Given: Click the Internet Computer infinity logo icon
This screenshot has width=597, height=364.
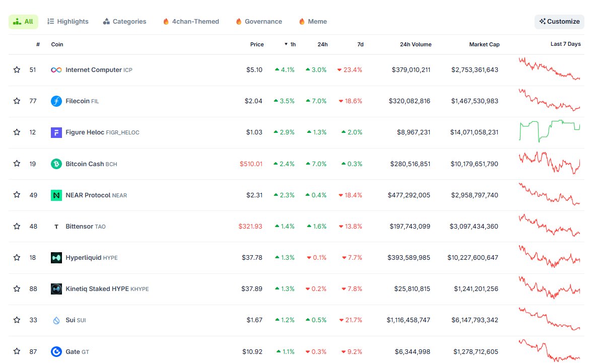Looking at the screenshot, I should point(56,70).
